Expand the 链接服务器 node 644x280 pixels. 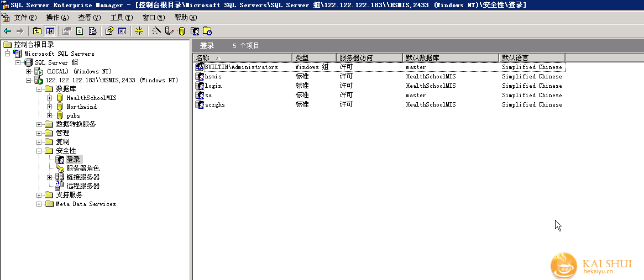point(50,177)
